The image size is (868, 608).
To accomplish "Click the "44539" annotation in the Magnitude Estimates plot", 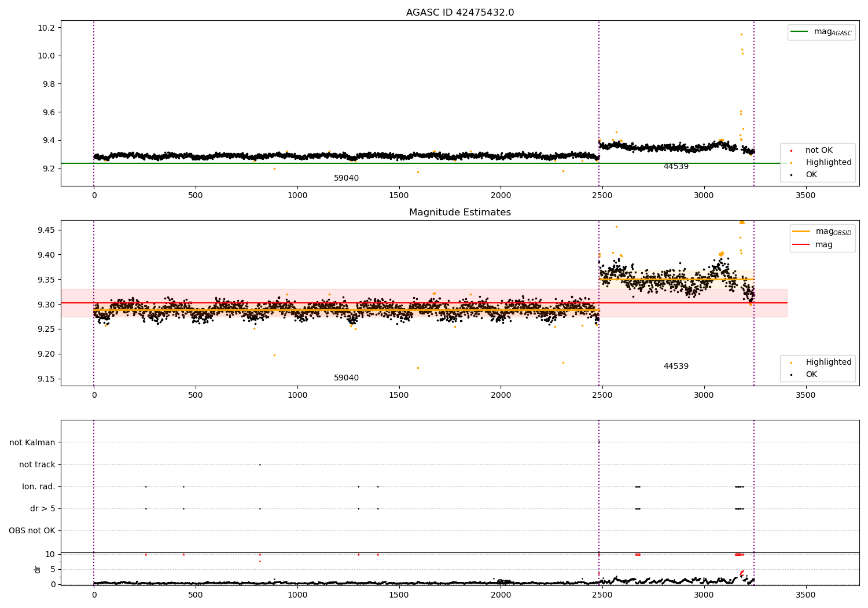I will click(676, 367).
